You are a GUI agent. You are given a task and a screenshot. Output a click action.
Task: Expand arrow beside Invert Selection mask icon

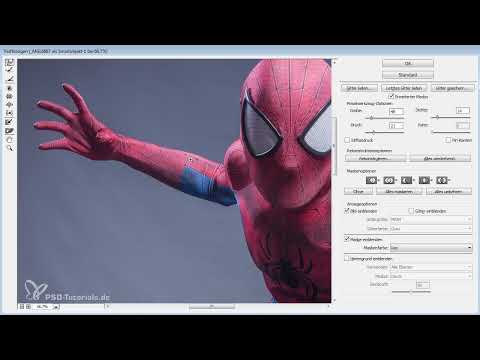point(449,180)
